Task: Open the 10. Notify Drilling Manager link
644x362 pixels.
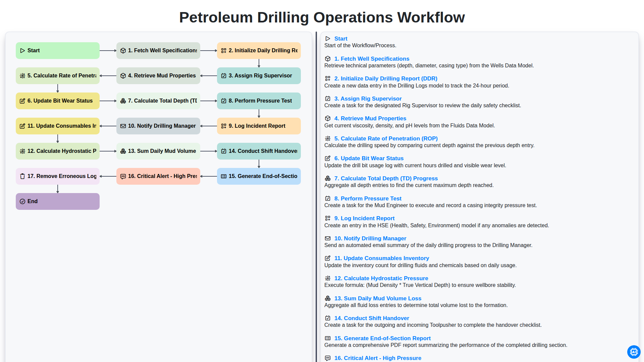Action: (370, 238)
